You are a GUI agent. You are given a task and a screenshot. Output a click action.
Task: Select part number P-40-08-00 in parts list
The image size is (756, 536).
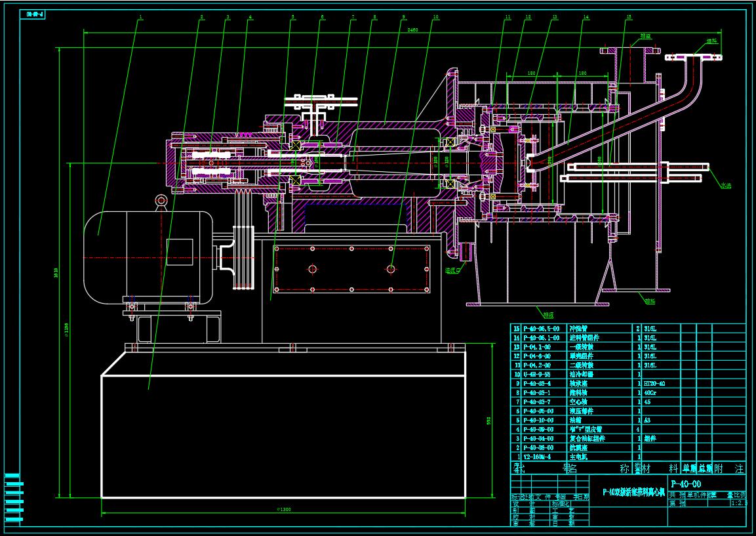pos(538,447)
